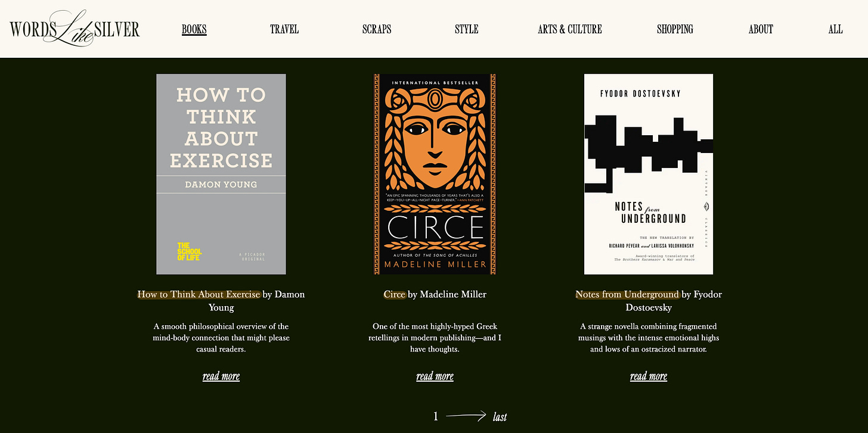Viewport: 868px width, 433px height.
Task: Open the About page
Action: [761, 29]
